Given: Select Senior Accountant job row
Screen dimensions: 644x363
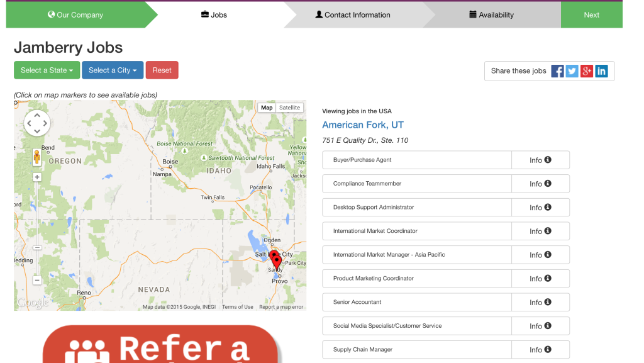Looking at the screenshot, I should point(417,302).
